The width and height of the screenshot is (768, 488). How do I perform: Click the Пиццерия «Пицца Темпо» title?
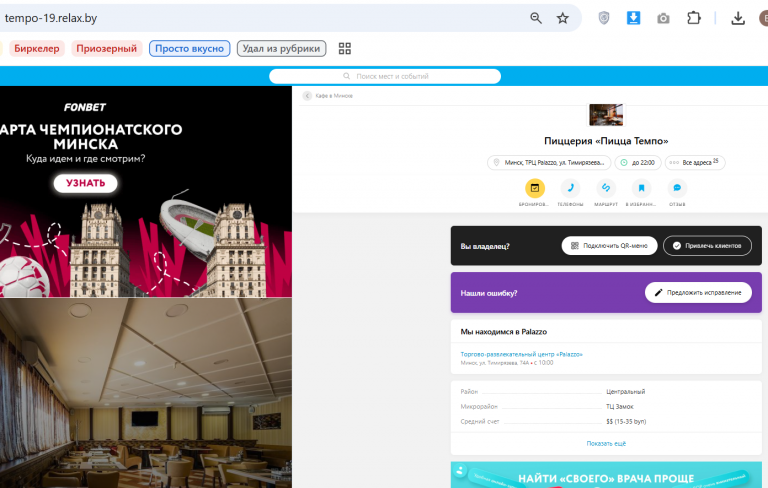(x=606, y=141)
